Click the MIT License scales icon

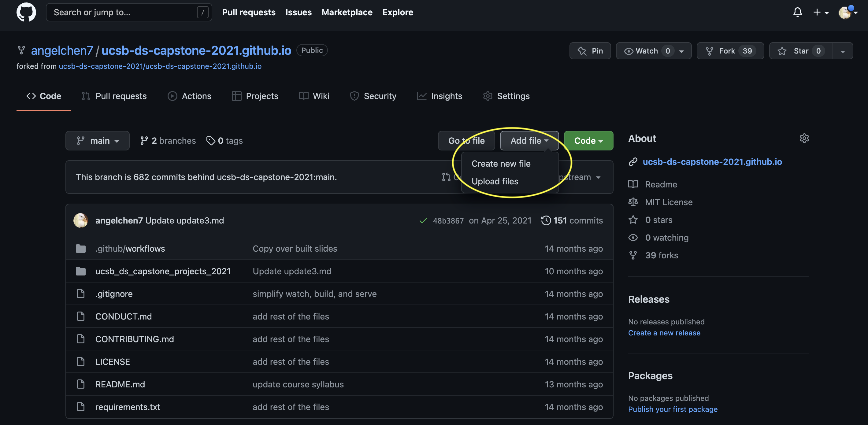tap(633, 202)
